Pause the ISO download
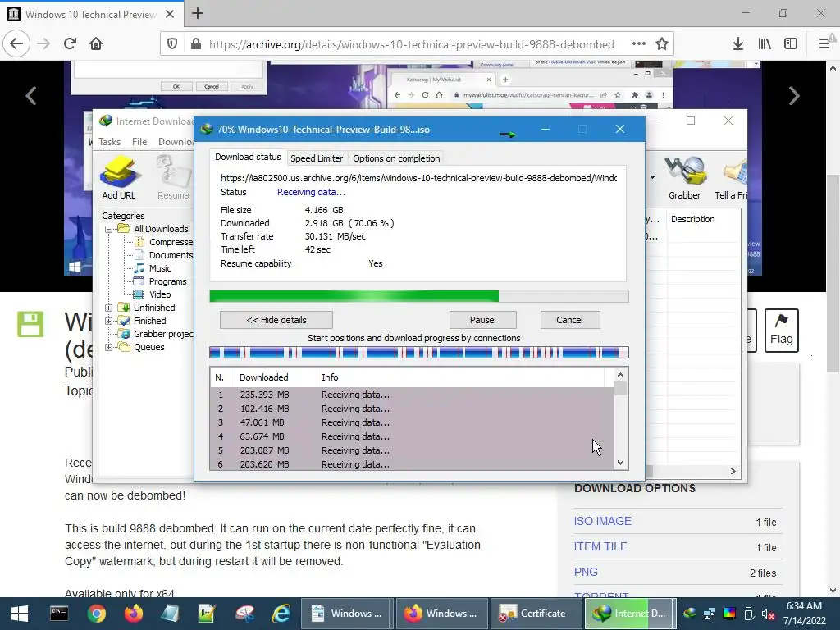This screenshot has width=840, height=630. [x=482, y=320]
